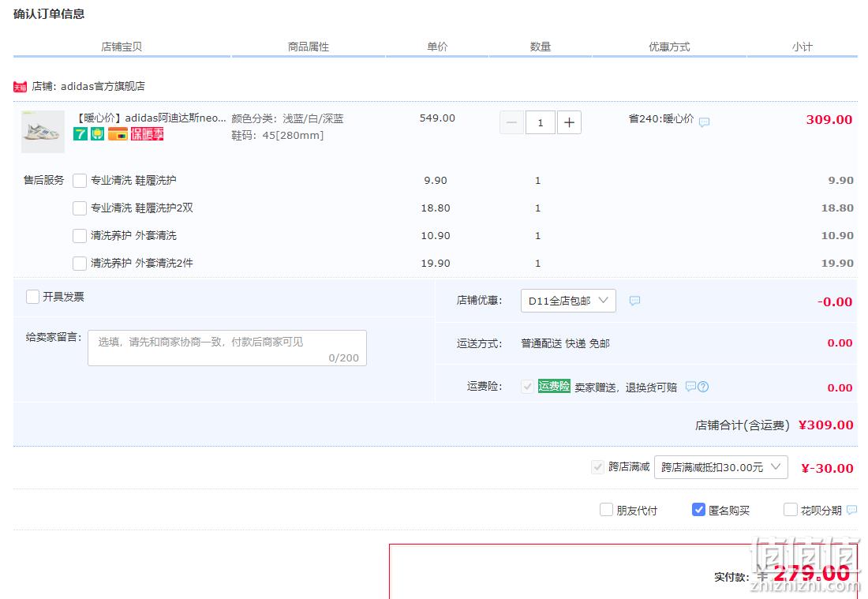The height and width of the screenshot is (599, 868).
Task: Open the D11全店包邮 store discount dropdown
Action: tap(568, 301)
